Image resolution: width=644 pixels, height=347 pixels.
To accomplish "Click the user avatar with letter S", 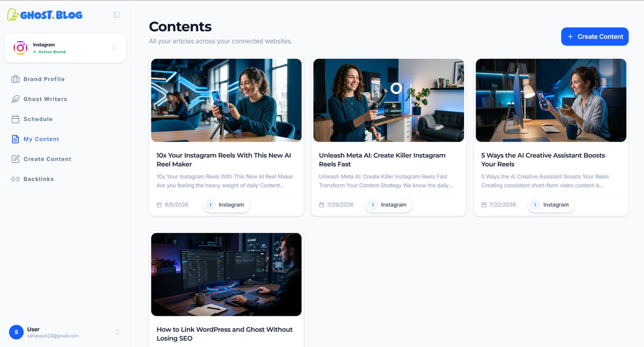I will 16,332.
